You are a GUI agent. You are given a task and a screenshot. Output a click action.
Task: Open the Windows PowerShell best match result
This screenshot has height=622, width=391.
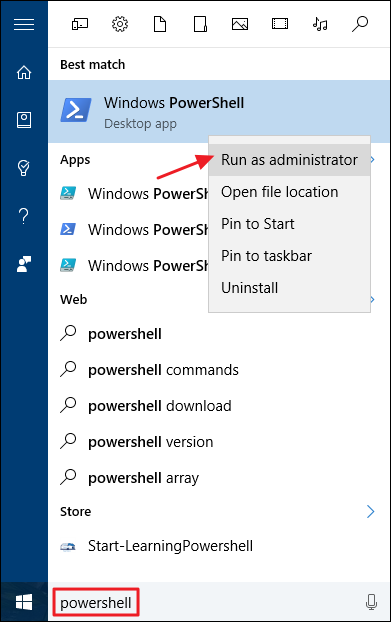pos(219,111)
